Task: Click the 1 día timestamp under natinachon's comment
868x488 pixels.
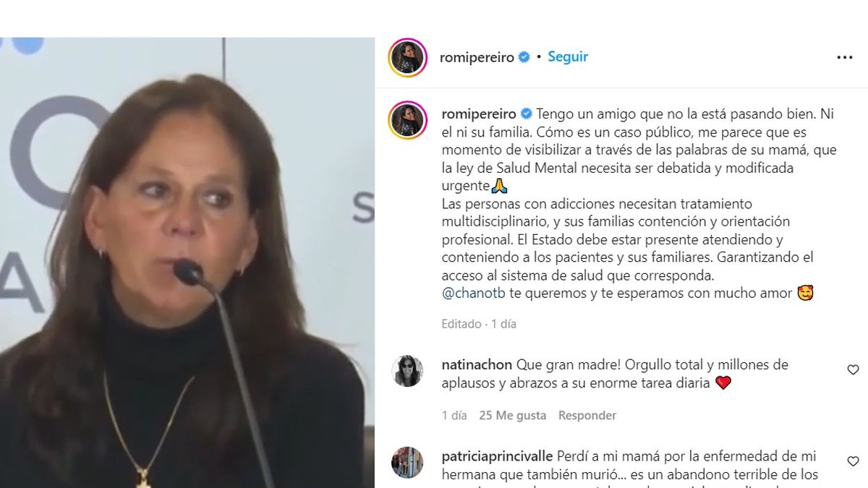Action: coord(454,416)
